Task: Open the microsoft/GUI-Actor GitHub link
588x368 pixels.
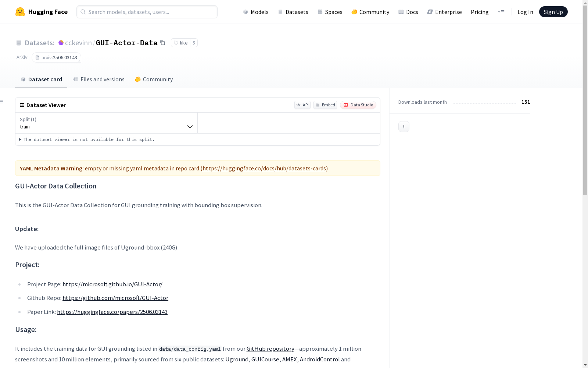Action: (115, 298)
